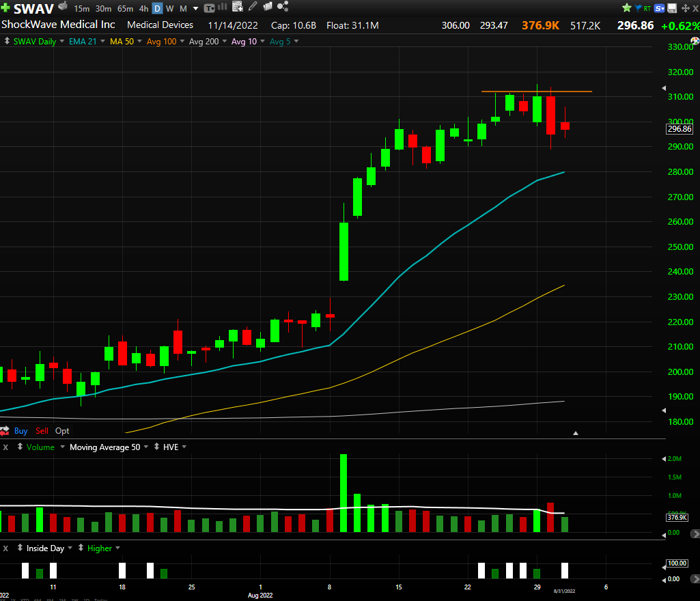Click the 296.86 price label on axis
This screenshot has width=700, height=601.
tap(680, 129)
